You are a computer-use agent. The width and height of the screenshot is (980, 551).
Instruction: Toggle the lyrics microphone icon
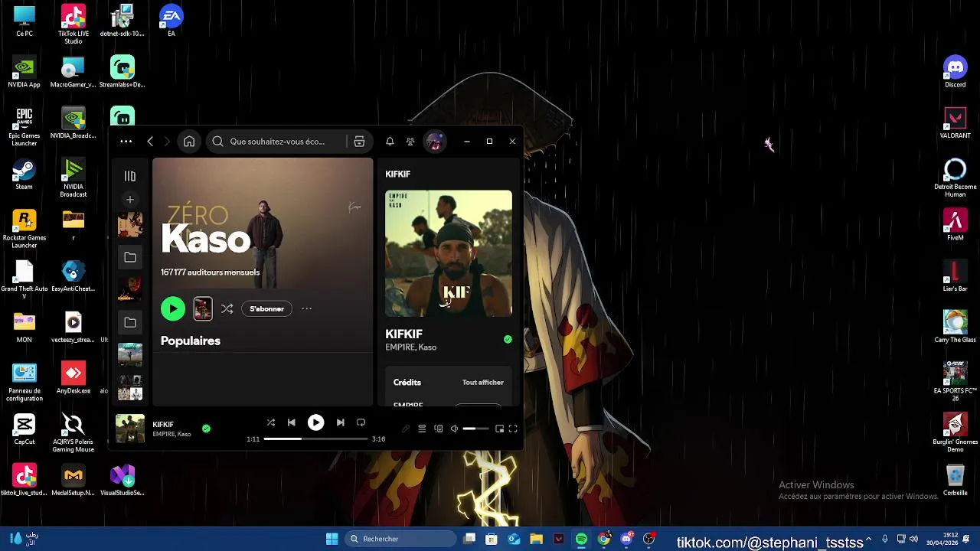(x=406, y=429)
